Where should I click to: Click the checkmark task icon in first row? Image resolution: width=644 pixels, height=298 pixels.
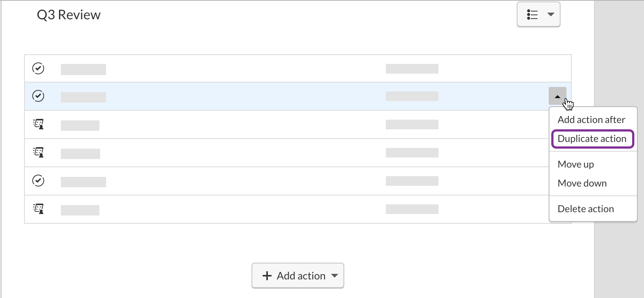coord(38,68)
